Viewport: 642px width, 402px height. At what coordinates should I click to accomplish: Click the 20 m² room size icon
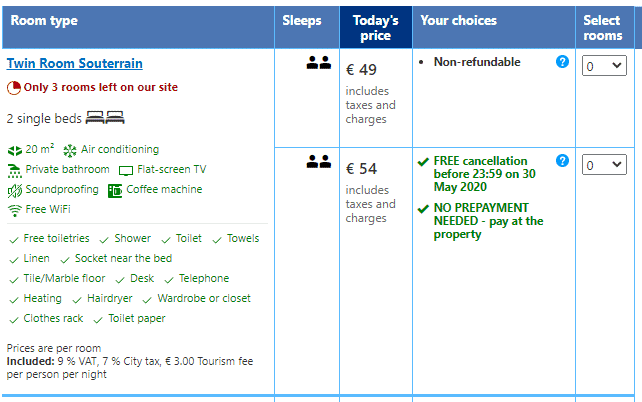(15, 151)
